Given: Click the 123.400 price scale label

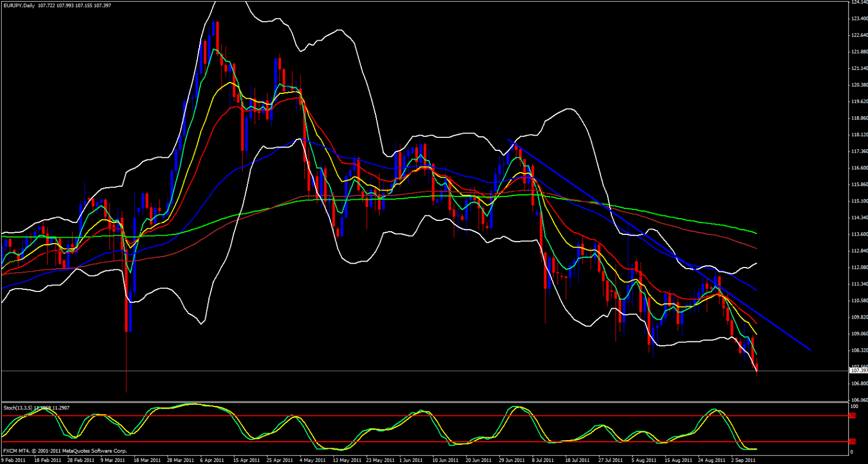Looking at the screenshot, I should [859, 18].
